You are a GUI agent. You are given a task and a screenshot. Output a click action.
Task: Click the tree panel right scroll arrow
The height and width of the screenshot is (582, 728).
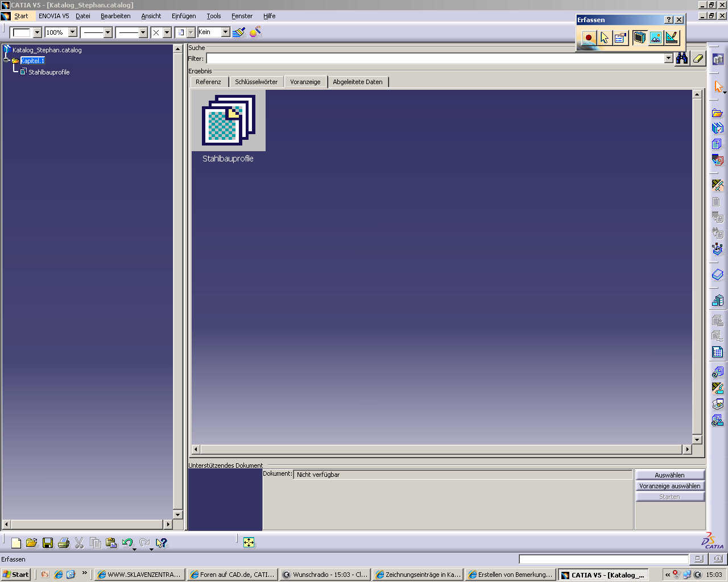click(x=168, y=524)
